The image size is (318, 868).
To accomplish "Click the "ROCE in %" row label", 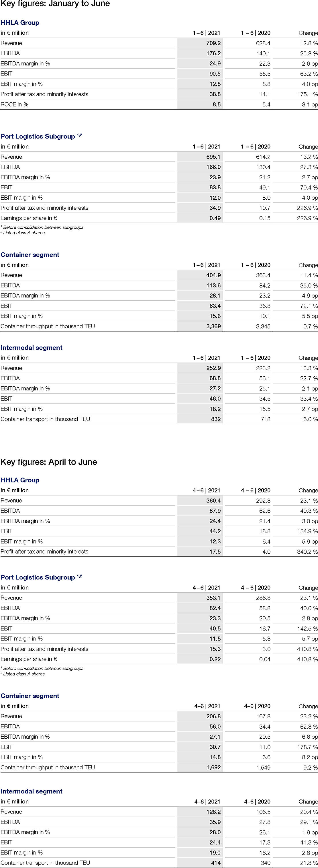I will 15,104.
